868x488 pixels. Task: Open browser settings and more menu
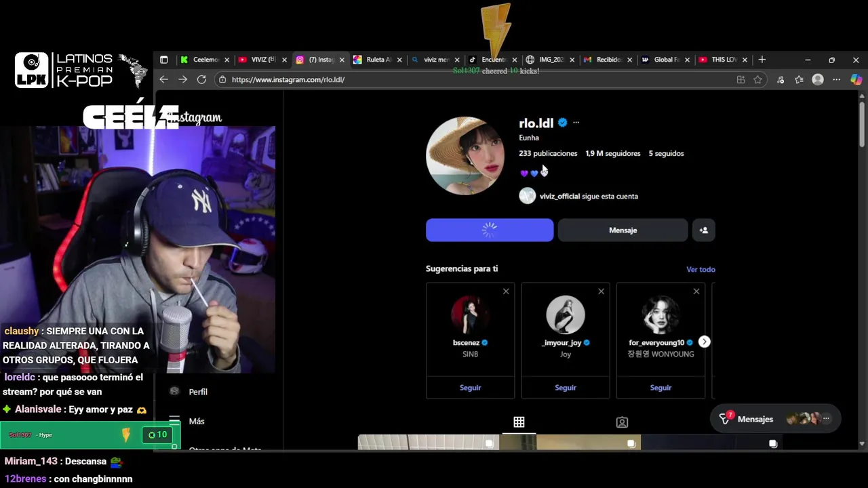(837, 79)
